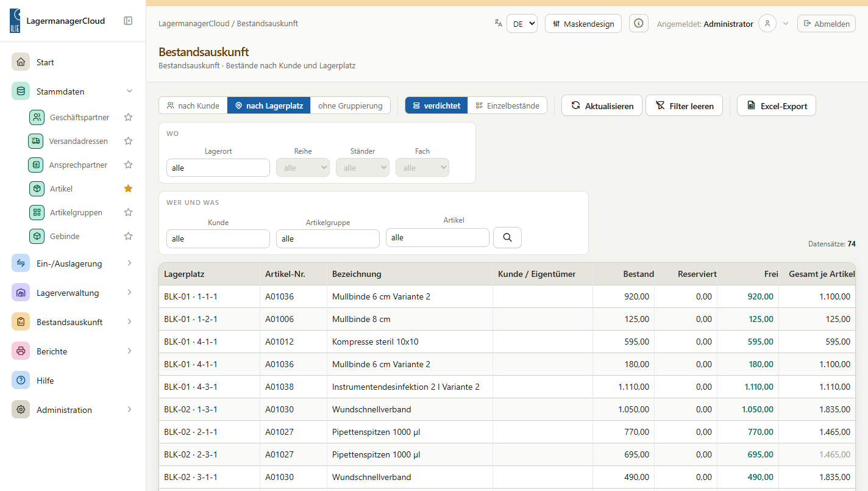868x491 pixels.
Task: Click the Hilfe question mark icon
Action: (x=21, y=381)
